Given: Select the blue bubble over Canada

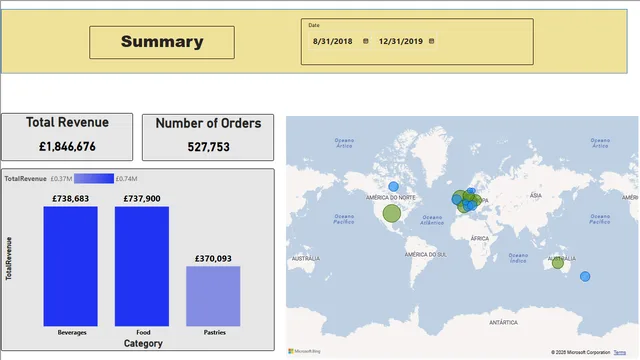Looking at the screenshot, I should 393,187.
